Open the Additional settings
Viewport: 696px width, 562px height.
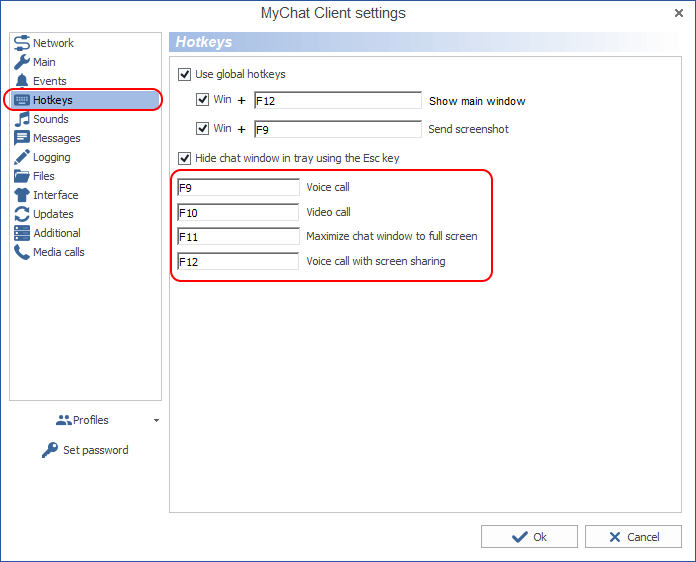[57, 233]
